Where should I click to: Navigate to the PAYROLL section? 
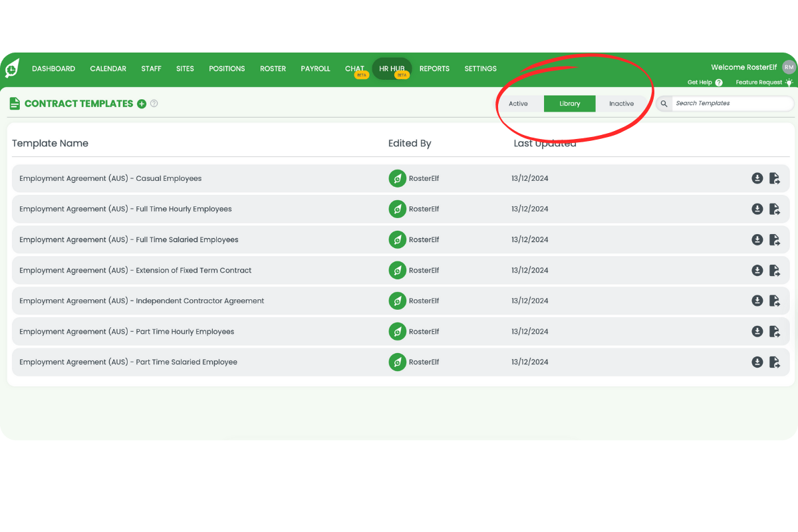pos(315,68)
